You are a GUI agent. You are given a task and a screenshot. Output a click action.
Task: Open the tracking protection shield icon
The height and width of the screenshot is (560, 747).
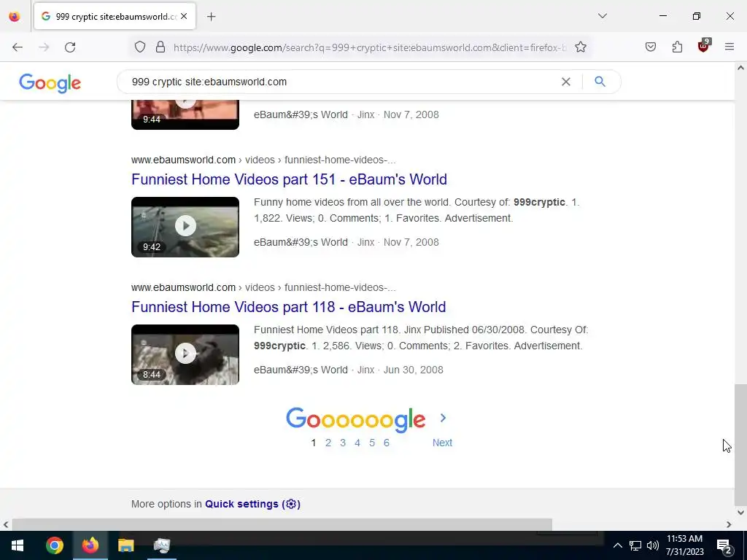click(139, 47)
